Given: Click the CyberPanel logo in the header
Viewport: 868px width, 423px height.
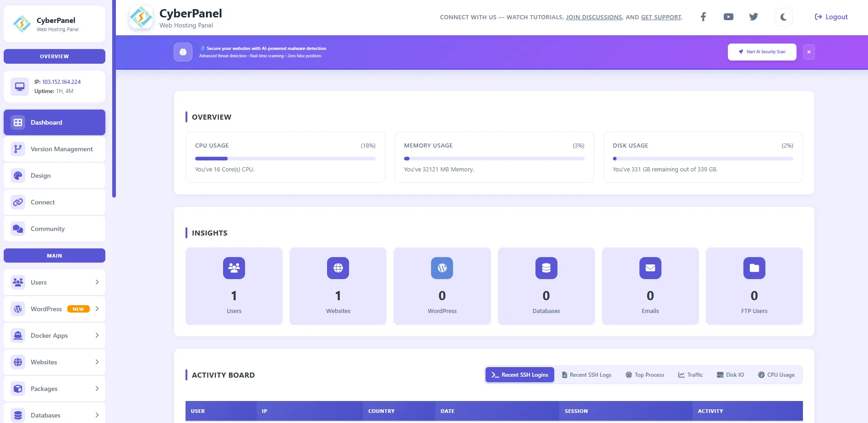Looking at the screenshot, I should [x=141, y=17].
